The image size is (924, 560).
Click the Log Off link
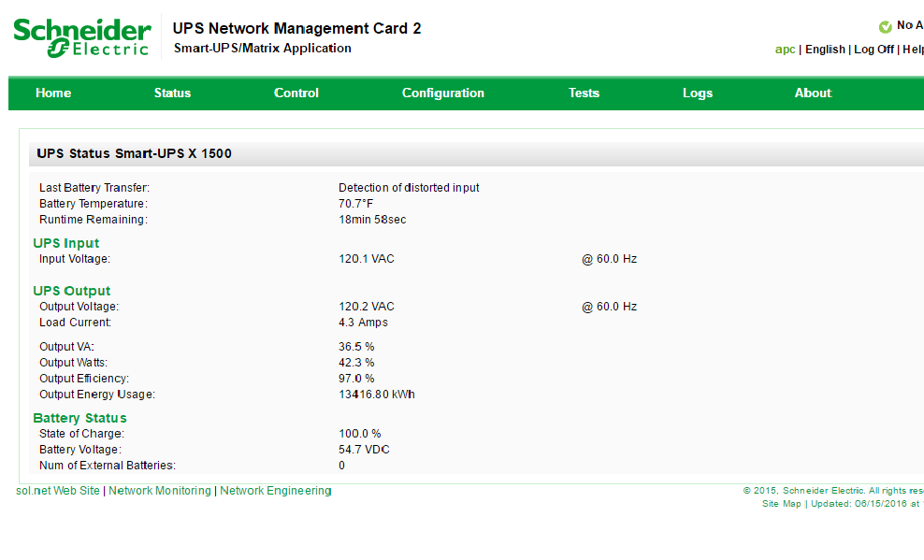873,50
